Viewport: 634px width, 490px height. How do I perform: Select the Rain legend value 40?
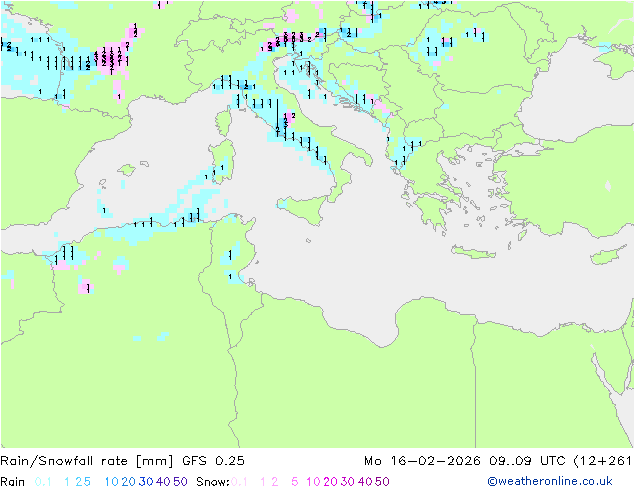tap(163, 482)
